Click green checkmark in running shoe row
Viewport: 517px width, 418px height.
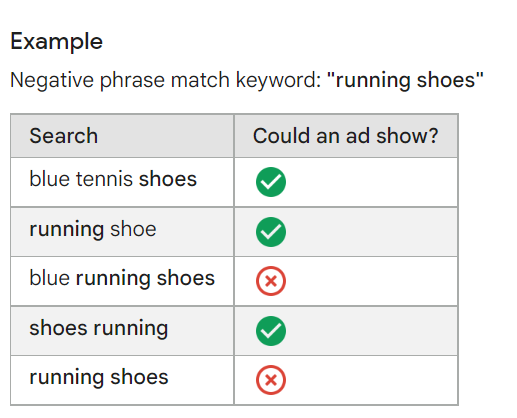coord(271,232)
